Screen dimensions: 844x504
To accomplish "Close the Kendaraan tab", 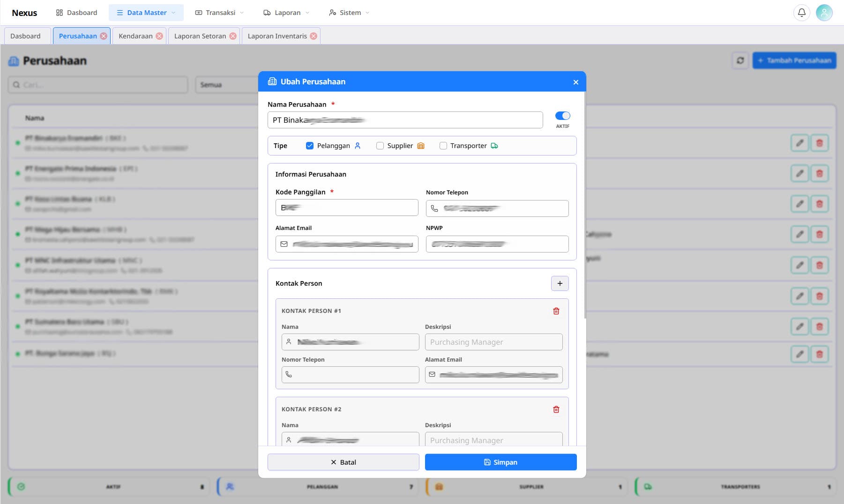I will (x=159, y=36).
